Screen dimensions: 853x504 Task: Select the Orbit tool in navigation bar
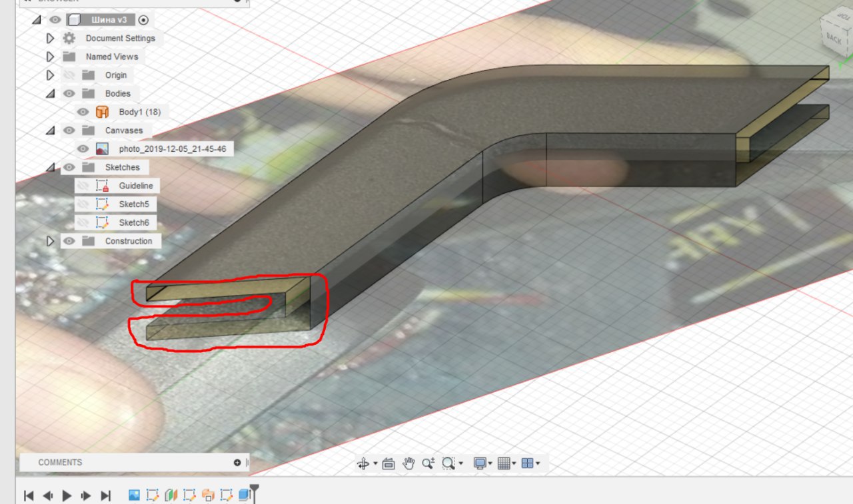point(363,463)
